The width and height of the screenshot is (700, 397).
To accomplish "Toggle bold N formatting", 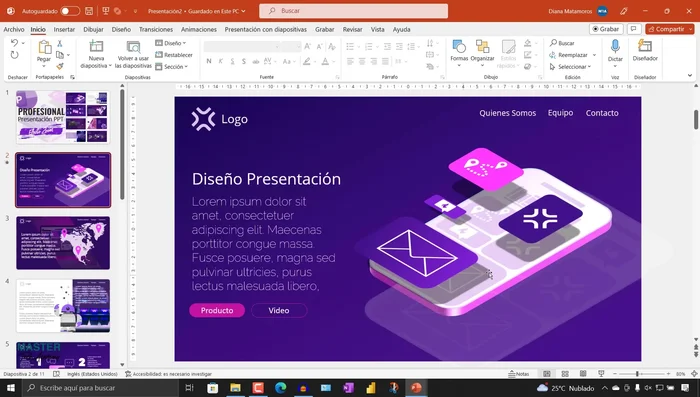I will (x=209, y=61).
